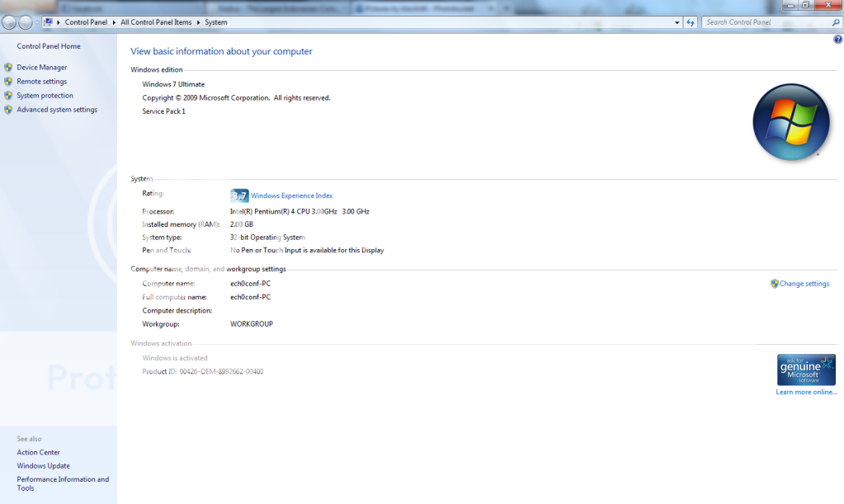This screenshot has height=504, width=844.
Task: Open Windows Update under See also
Action: point(43,466)
